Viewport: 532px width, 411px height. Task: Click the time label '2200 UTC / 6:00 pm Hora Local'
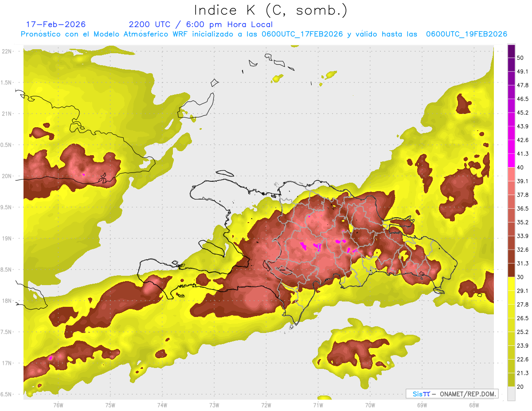(x=201, y=24)
